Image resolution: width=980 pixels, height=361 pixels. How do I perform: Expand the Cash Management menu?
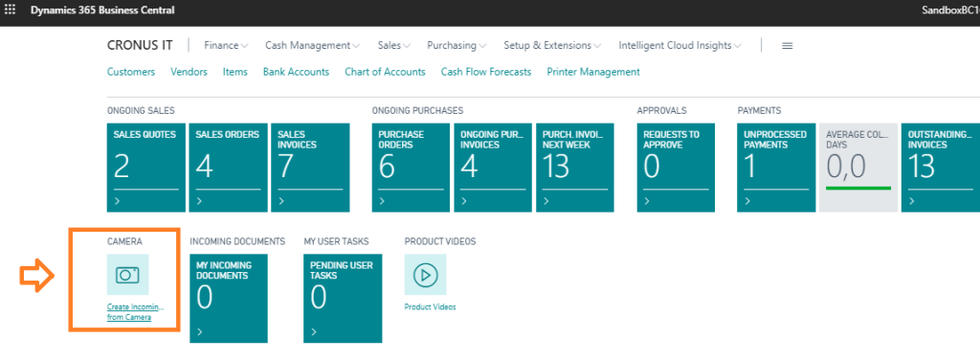[x=313, y=45]
